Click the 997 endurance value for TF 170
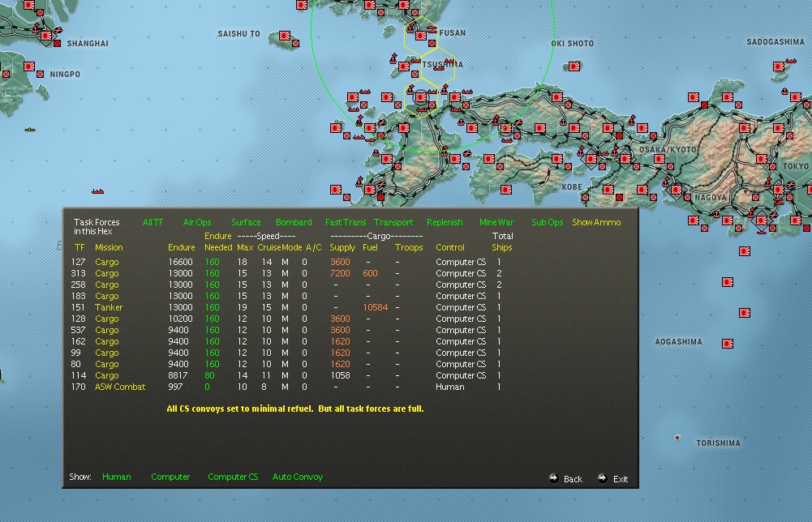The width and height of the screenshot is (812, 522). point(175,387)
